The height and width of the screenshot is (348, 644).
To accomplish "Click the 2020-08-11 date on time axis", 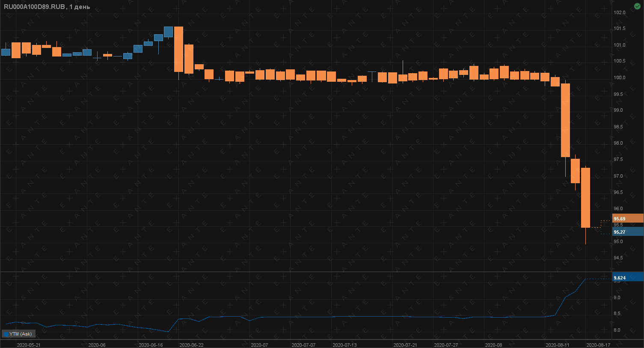I will click(558, 345).
